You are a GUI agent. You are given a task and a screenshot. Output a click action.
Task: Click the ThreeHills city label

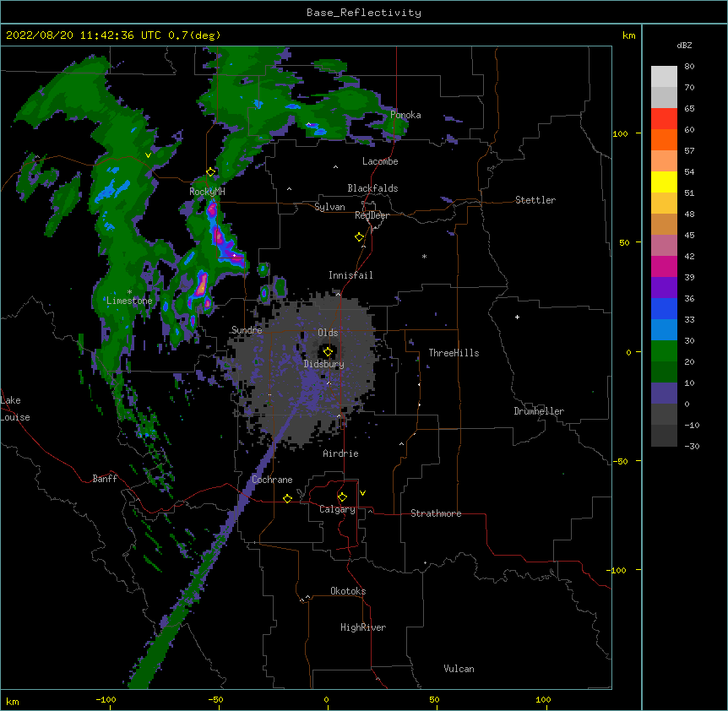pyautogui.click(x=454, y=353)
